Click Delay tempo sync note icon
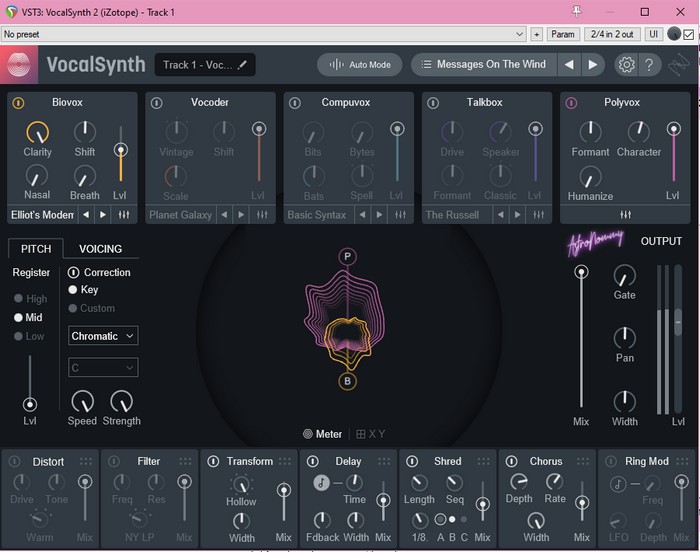 (x=322, y=482)
